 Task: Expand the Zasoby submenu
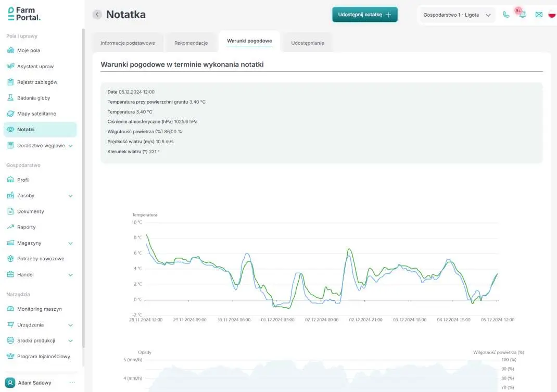click(x=70, y=196)
